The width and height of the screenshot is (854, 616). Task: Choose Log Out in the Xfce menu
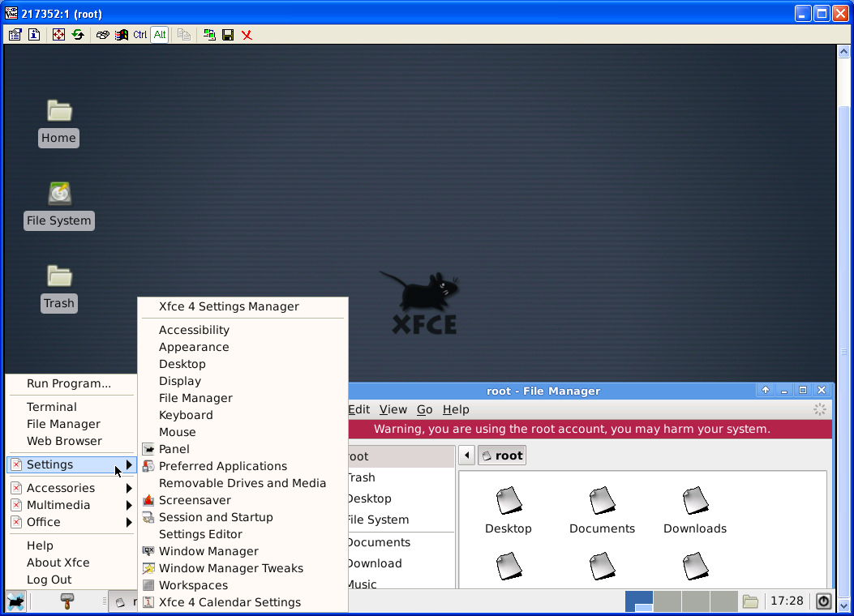49,580
